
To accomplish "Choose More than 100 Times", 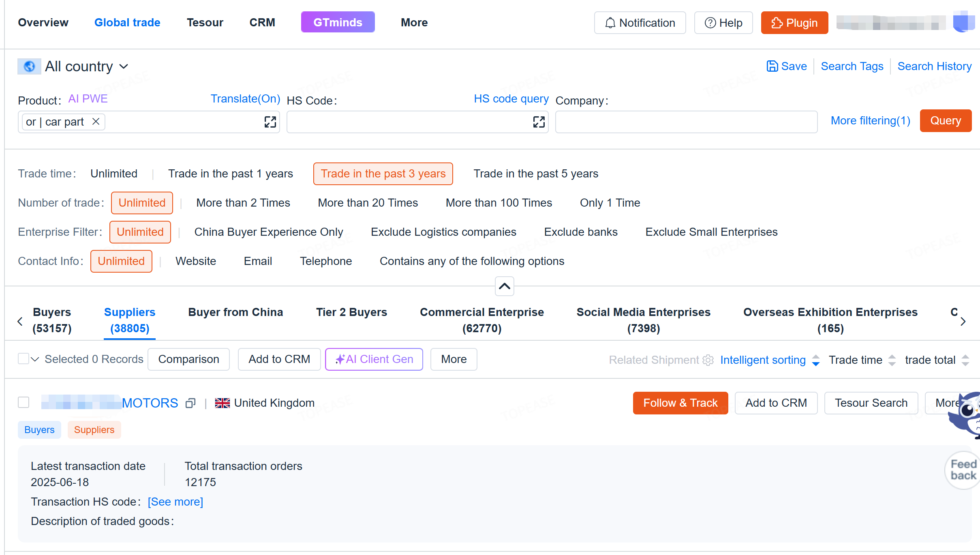I will pyautogui.click(x=499, y=203).
